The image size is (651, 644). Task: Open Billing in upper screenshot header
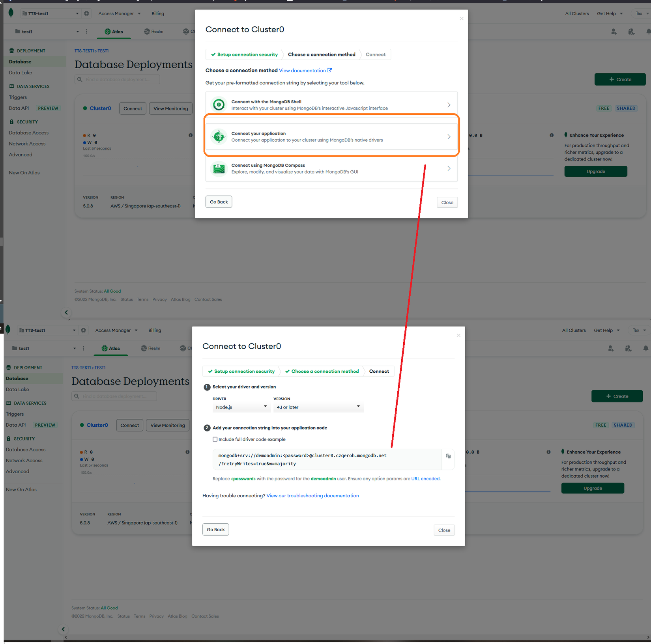[158, 13]
